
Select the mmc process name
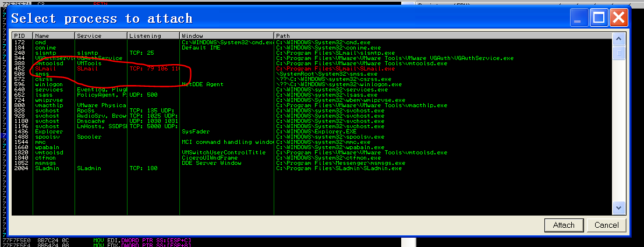(x=40, y=142)
